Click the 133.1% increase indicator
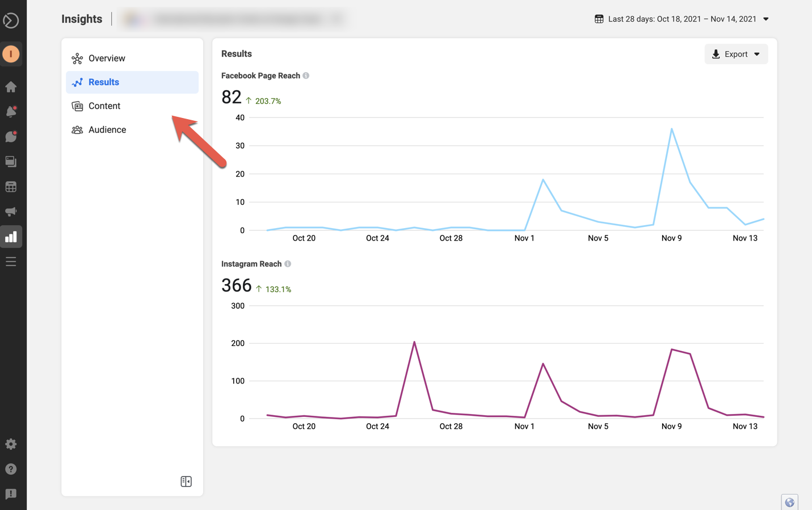Viewport: 812px width, 510px height. (274, 289)
